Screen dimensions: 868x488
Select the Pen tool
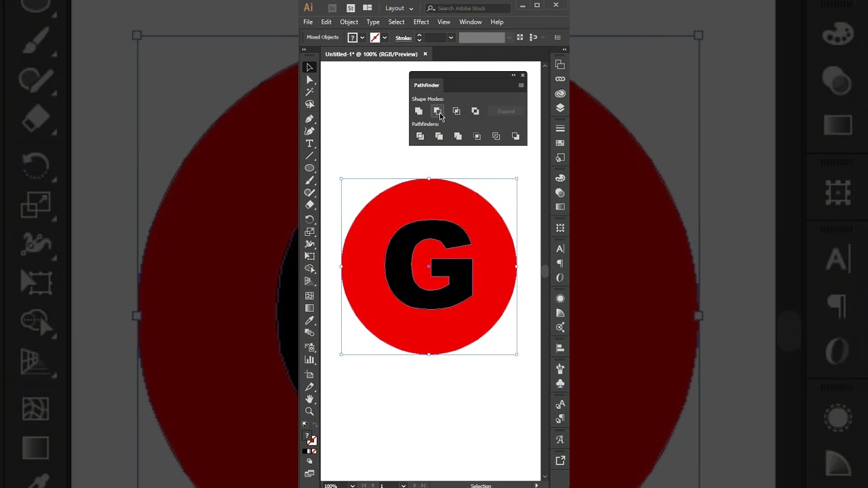point(310,119)
